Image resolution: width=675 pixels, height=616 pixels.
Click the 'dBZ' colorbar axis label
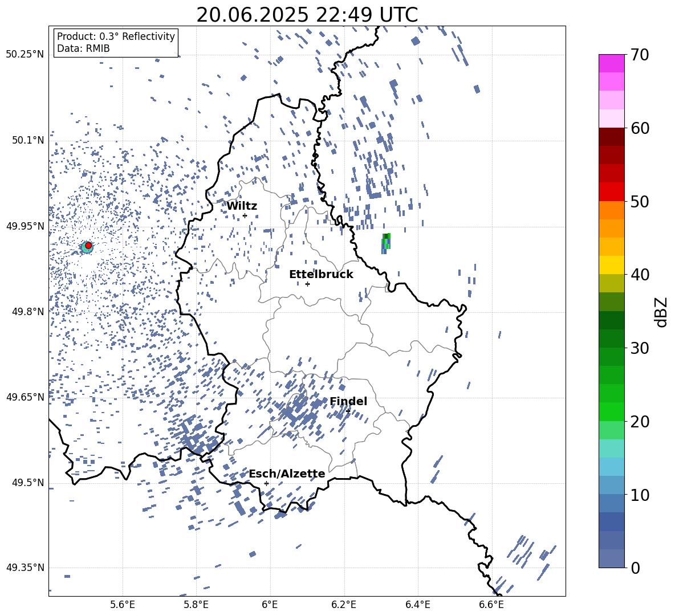coord(662,312)
